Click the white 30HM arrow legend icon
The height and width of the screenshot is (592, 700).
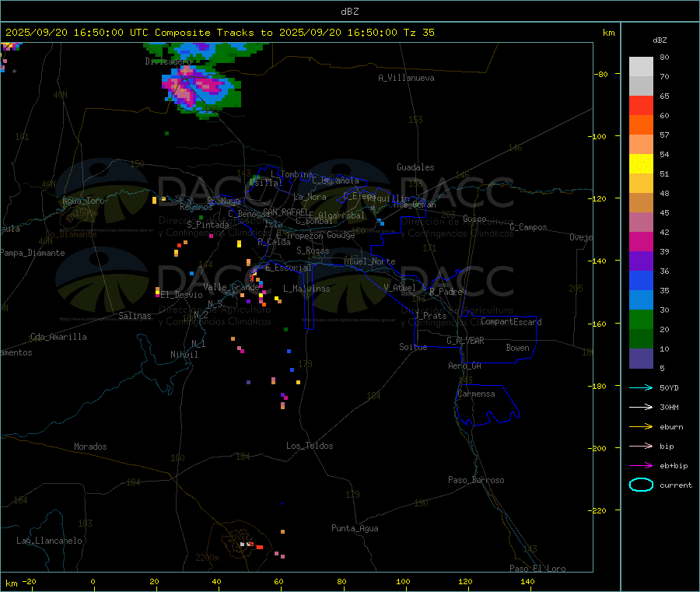click(x=641, y=407)
